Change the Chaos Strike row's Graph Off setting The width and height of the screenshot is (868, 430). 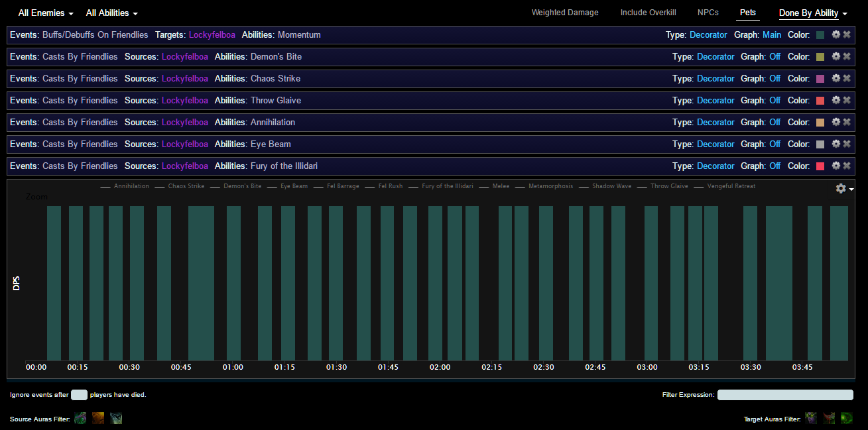point(775,78)
